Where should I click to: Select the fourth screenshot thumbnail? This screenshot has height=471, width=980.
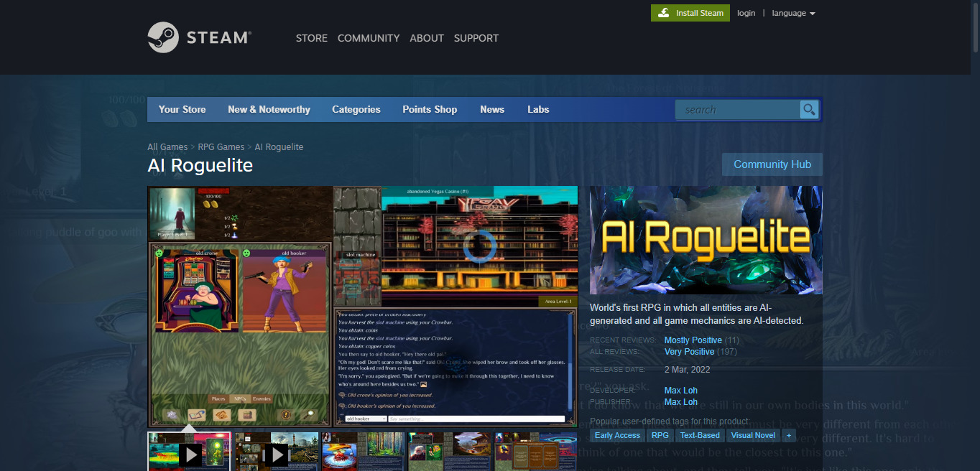449,452
